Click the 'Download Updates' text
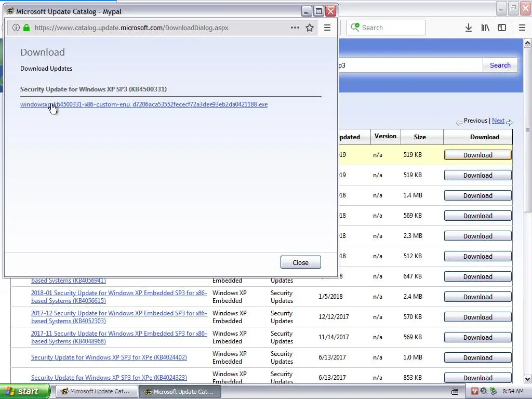 pos(46,69)
